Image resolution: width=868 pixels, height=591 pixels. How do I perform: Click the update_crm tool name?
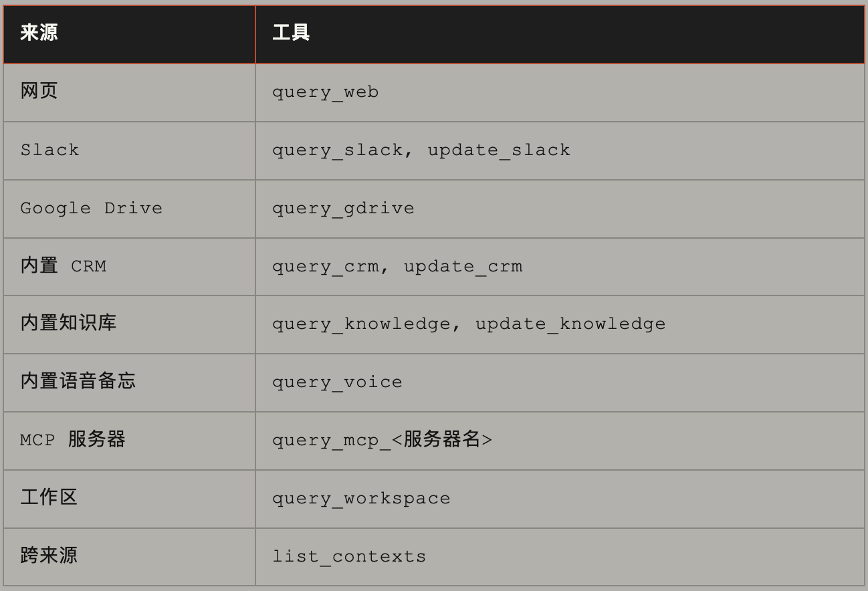tap(463, 266)
